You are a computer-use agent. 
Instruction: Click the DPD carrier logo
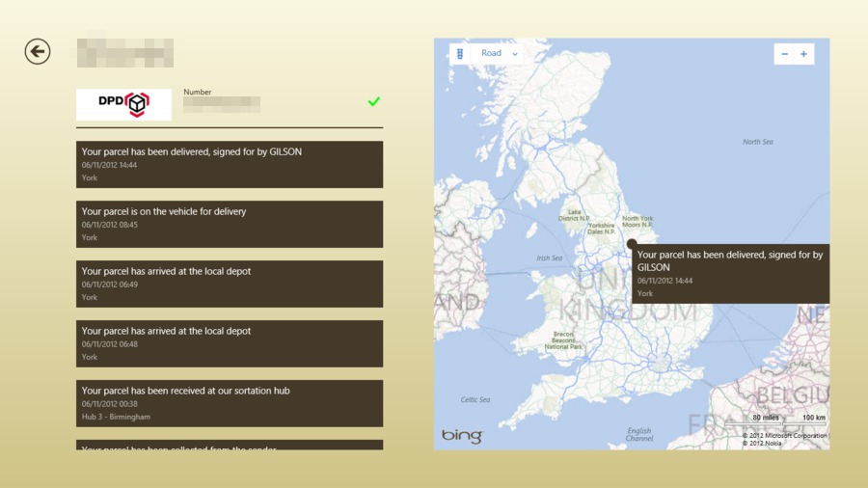tap(124, 104)
